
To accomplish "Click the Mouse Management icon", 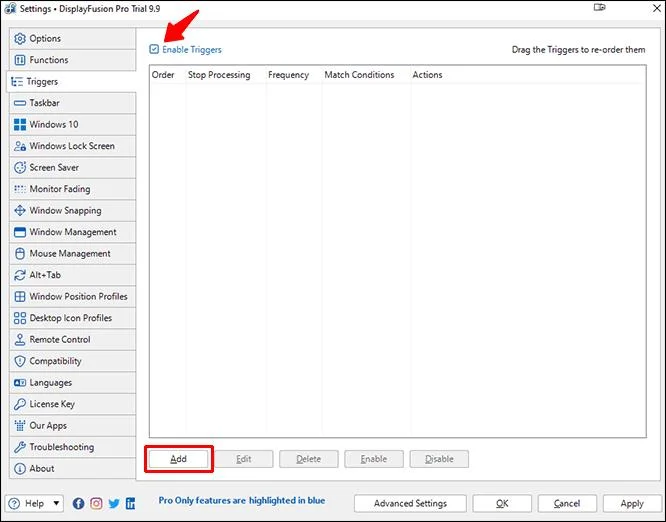I will (x=20, y=254).
